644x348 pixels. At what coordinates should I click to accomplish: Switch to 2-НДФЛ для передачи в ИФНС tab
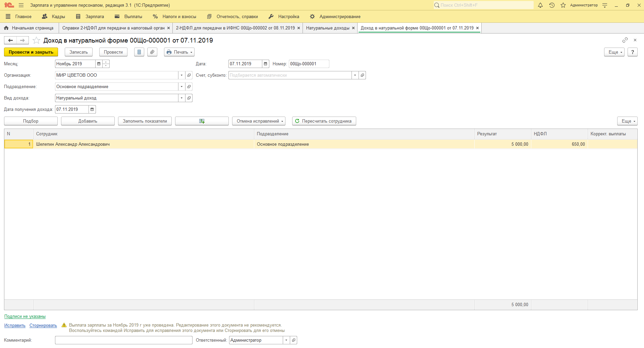(x=235, y=28)
